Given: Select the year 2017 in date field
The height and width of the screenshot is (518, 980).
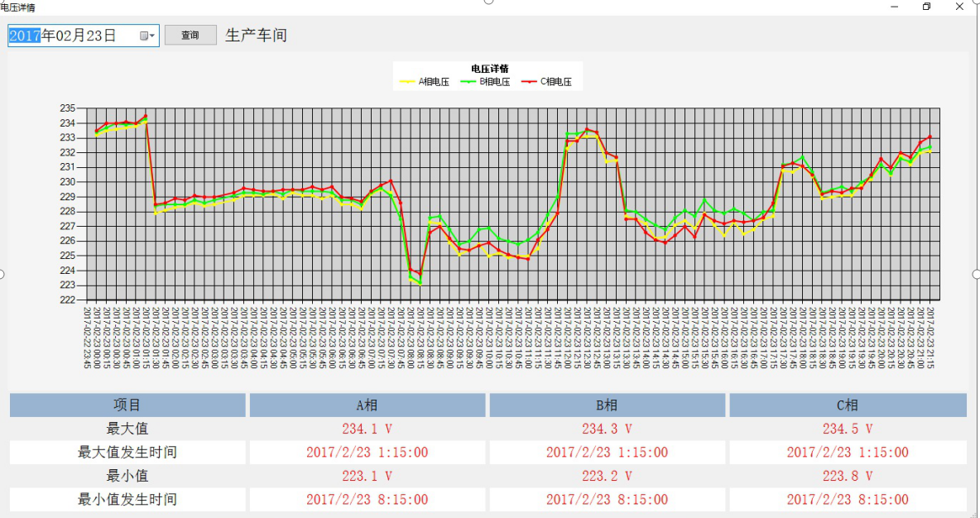Looking at the screenshot, I should click(x=25, y=36).
